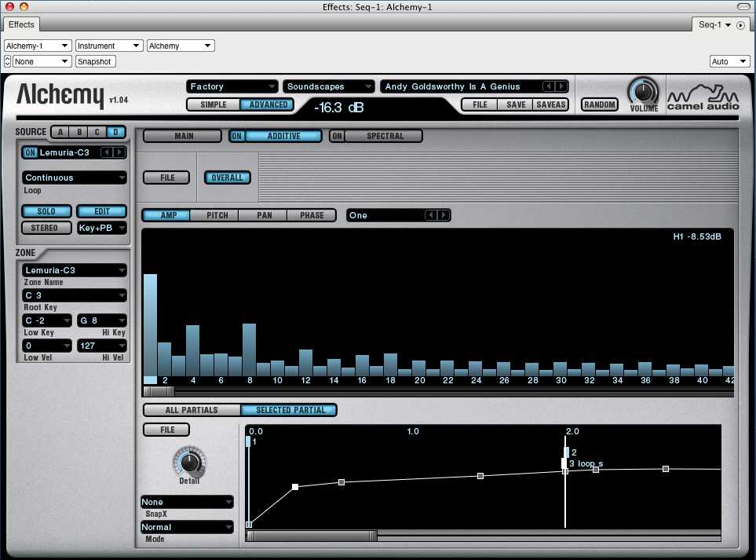Open the Auto dropdown
Screen dimensions: 756x560
tap(729, 61)
